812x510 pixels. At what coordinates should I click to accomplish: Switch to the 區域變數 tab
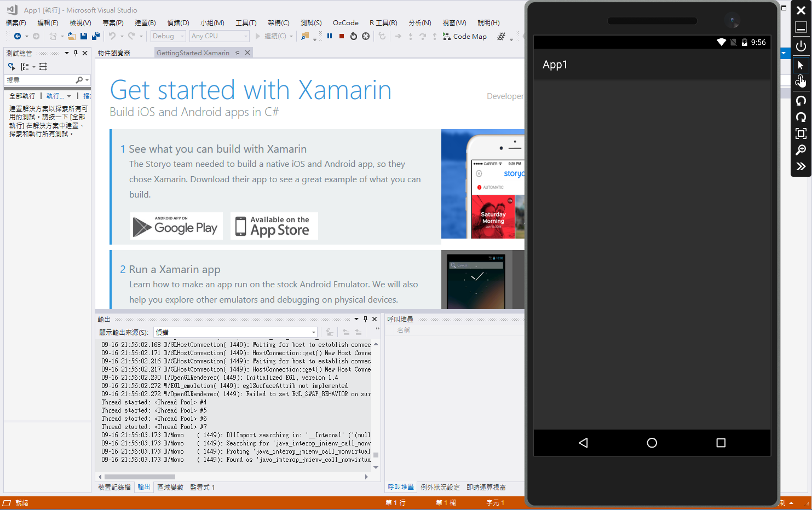tap(170, 487)
